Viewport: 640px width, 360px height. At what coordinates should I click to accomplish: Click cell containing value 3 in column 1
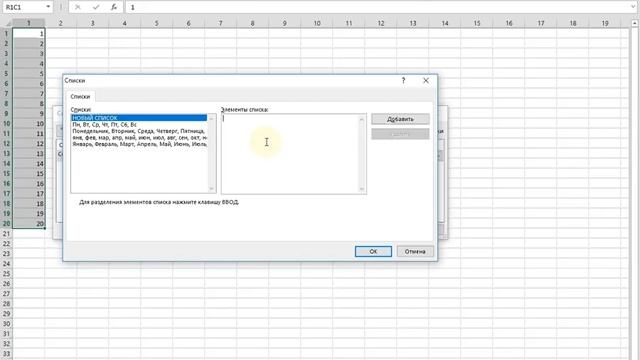[x=29, y=53]
